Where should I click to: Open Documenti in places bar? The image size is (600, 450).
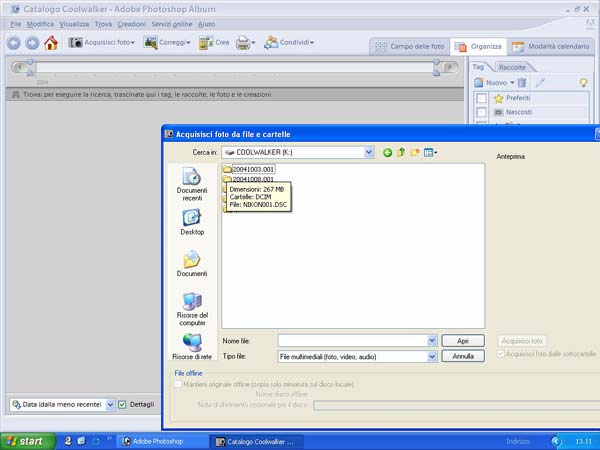[192, 264]
